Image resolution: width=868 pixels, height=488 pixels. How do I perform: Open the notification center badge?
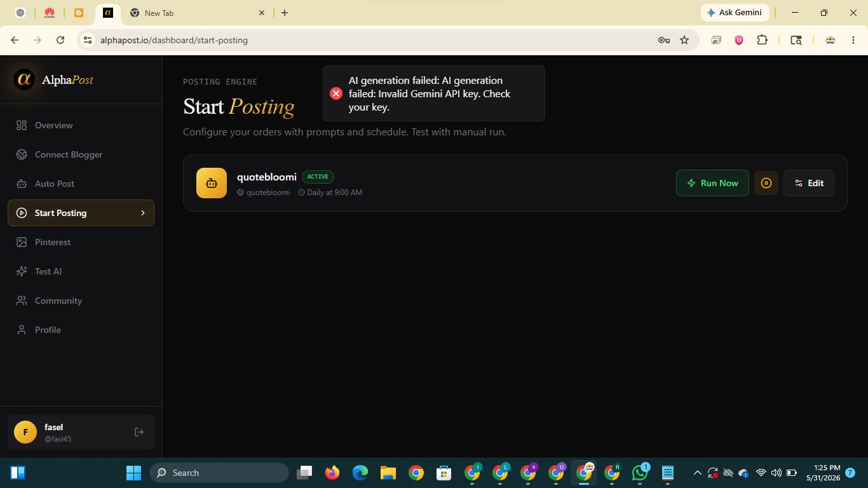click(850, 473)
